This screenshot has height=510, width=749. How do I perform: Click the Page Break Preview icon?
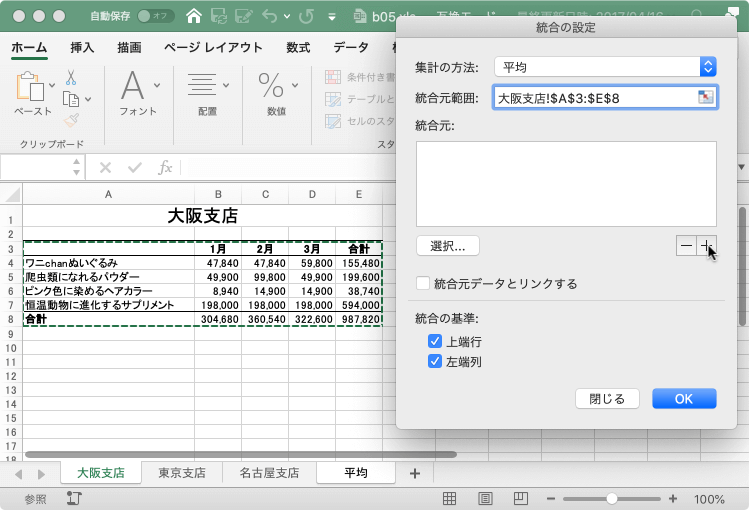coord(521,499)
